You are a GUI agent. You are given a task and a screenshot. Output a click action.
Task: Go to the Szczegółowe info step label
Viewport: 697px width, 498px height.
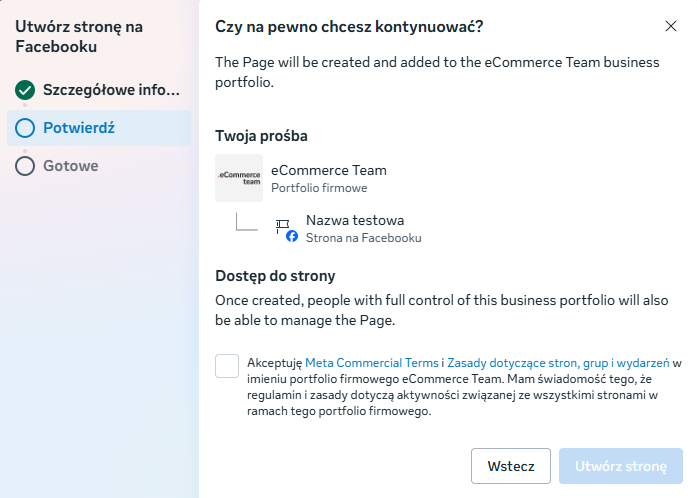click(x=111, y=91)
